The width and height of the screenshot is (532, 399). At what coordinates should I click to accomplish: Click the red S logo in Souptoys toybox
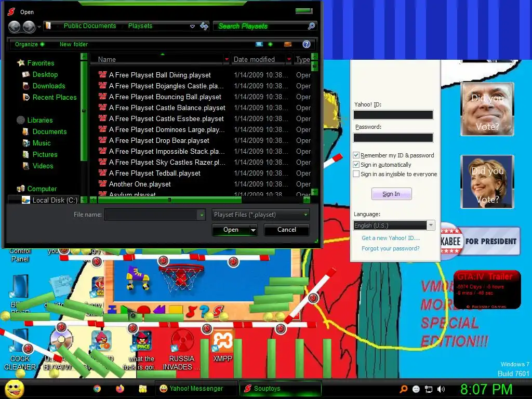click(218, 311)
